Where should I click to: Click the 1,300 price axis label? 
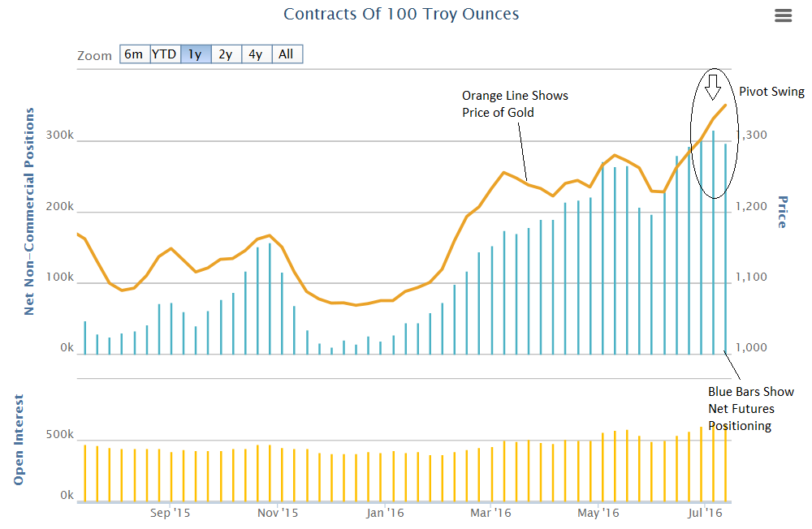click(752, 135)
